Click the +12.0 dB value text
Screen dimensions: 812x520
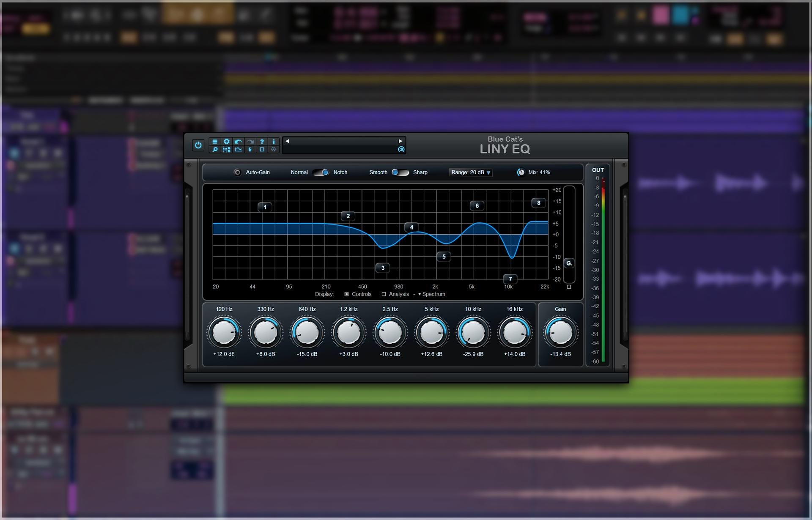(224, 354)
